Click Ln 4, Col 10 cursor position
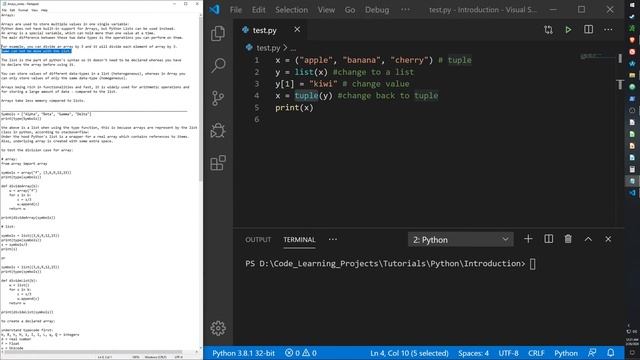640x360 pixels. click(x=409, y=353)
